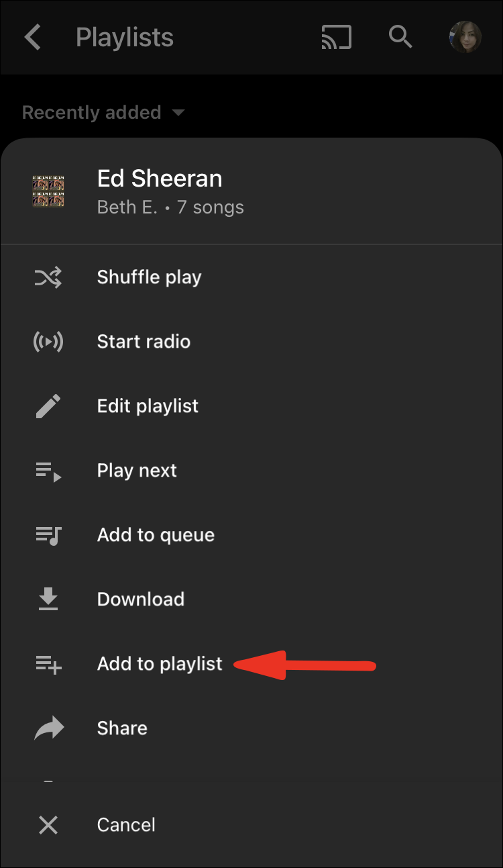Tap the download arrow icon
This screenshot has height=868, width=503.
pos(48,599)
